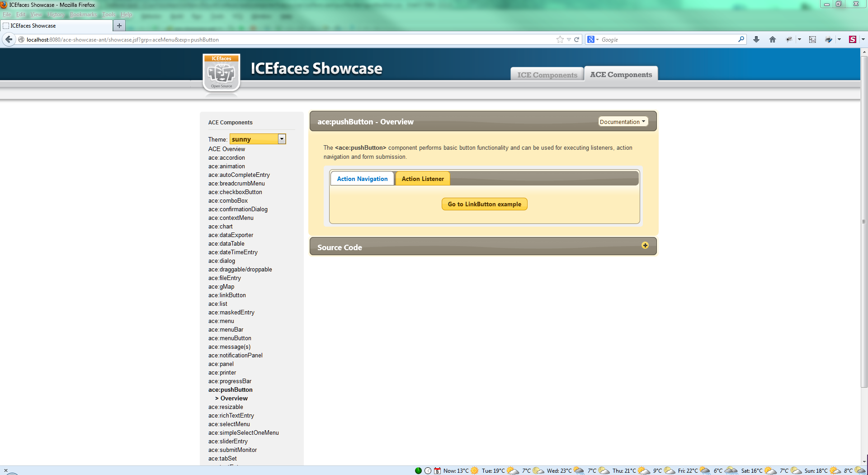This screenshot has width=868, height=475.
Task: Open the File menu
Action: 7,14
